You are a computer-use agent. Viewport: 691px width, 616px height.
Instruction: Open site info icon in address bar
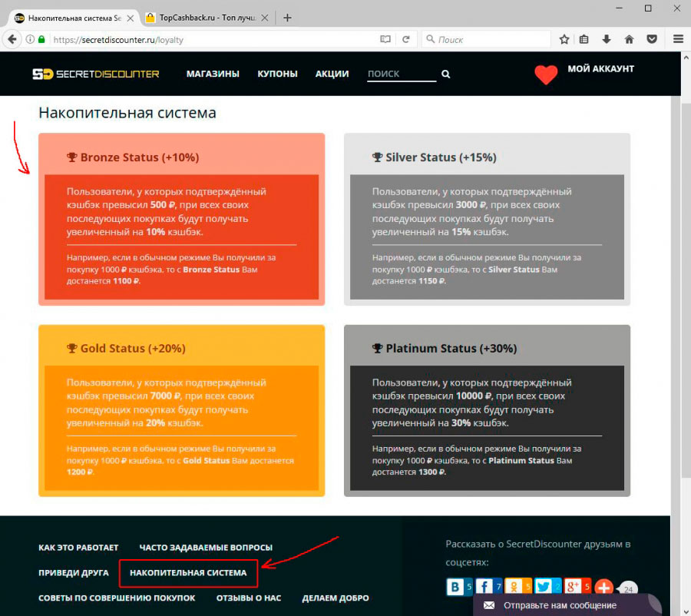point(30,40)
